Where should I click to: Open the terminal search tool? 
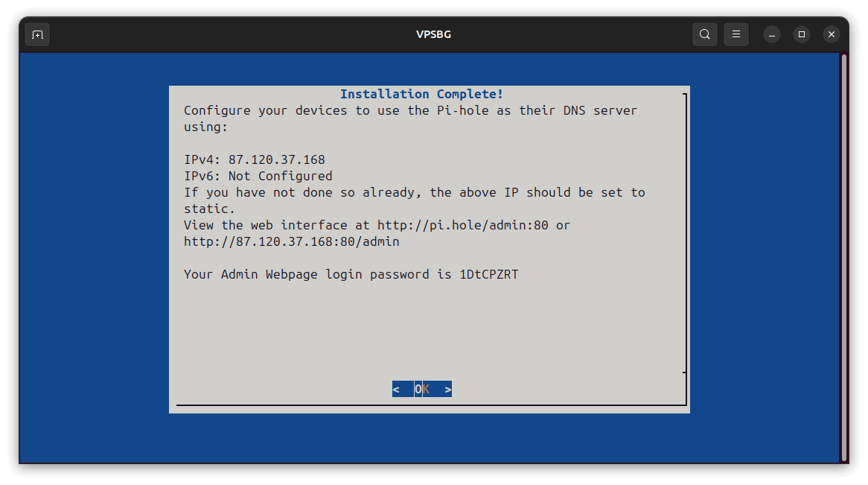[705, 34]
